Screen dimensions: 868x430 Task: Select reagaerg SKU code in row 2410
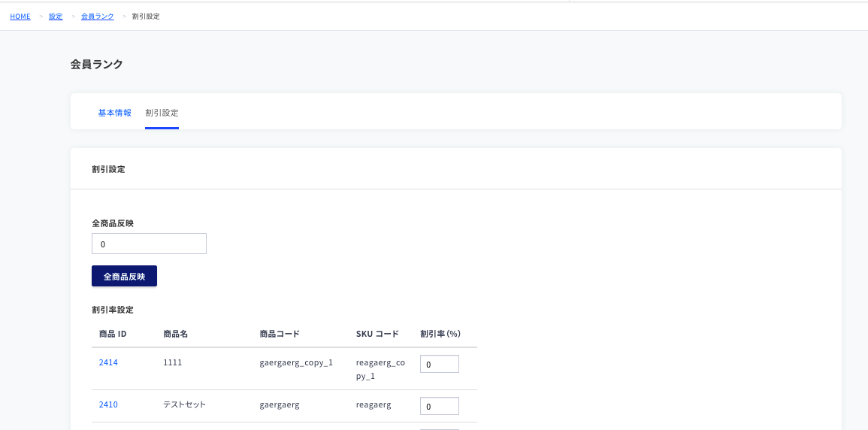click(374, 405)
